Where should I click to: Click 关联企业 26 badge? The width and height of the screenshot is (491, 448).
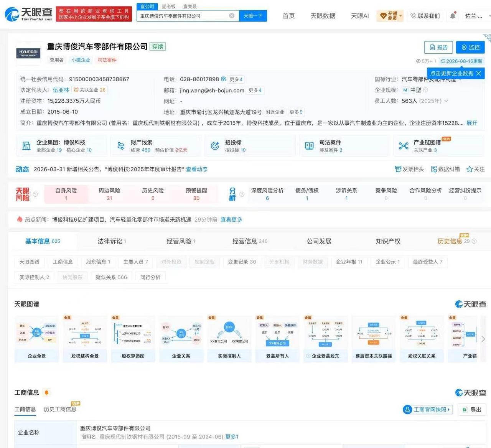[90, 90]
